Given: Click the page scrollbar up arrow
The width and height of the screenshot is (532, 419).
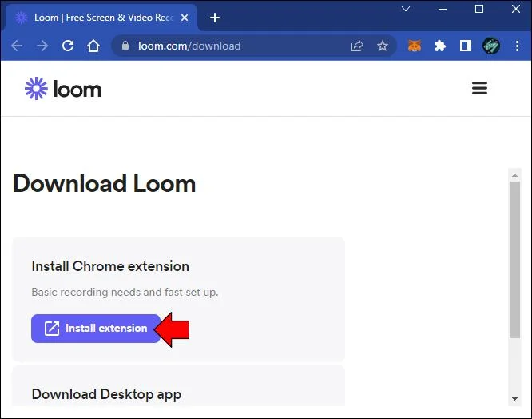Looking at the screenshot, I should [x=514, y=175].
